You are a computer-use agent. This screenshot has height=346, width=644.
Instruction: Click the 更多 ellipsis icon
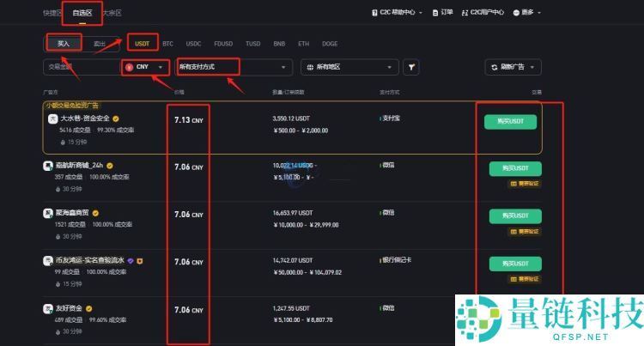point(516,13)
